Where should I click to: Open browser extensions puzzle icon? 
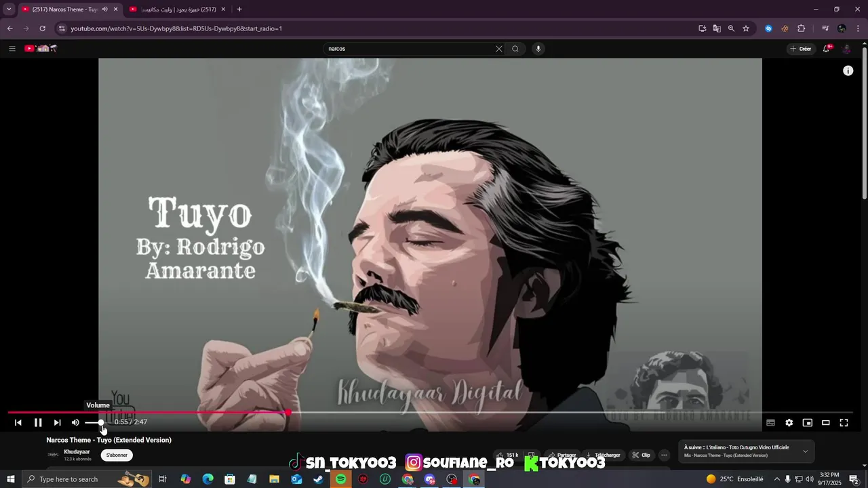[802, 28]
